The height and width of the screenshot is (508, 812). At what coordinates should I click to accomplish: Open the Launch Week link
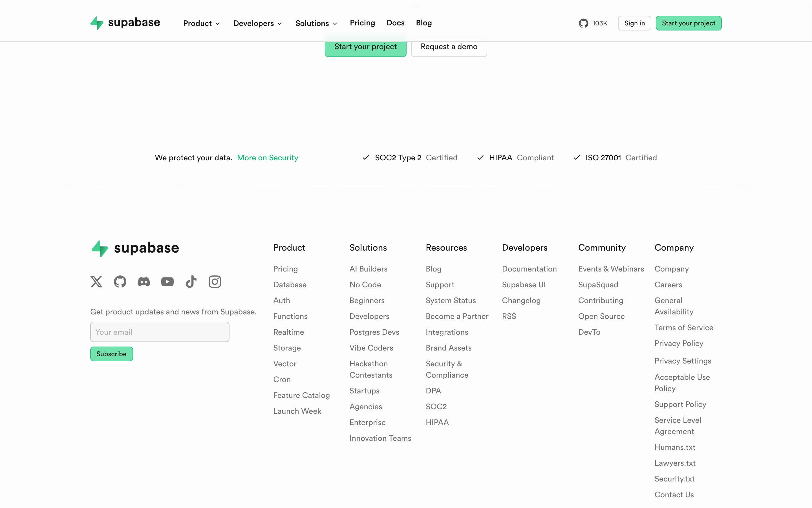coord(297,411)
